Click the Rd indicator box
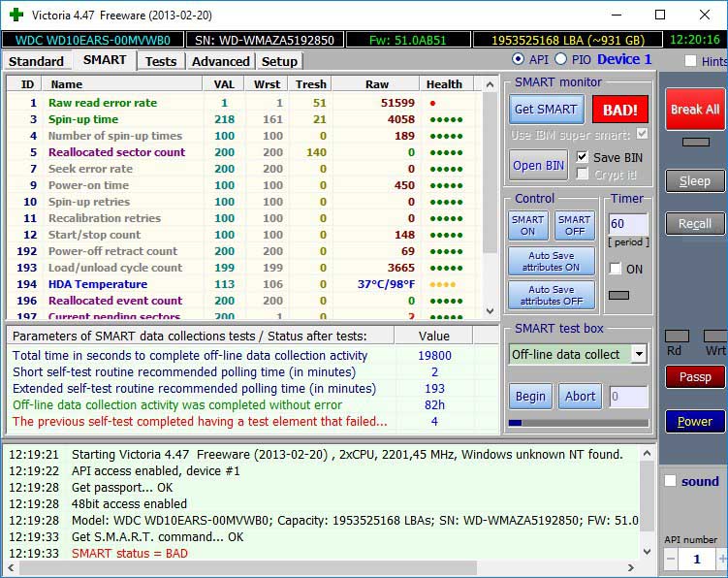 tap(677, 336)
